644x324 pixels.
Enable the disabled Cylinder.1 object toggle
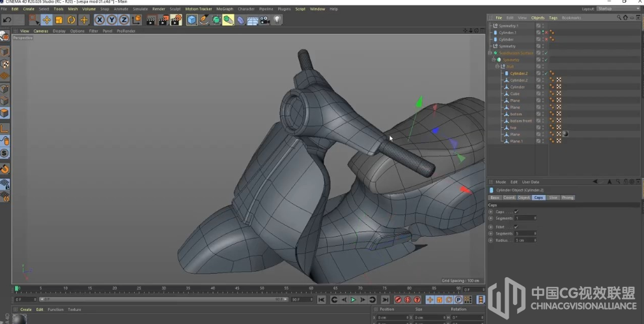point(546,33)
